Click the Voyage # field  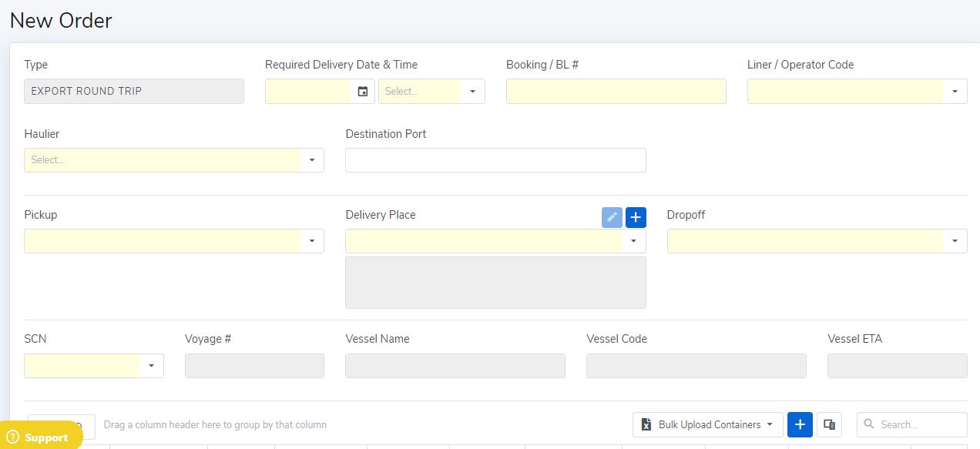point(254,366)
